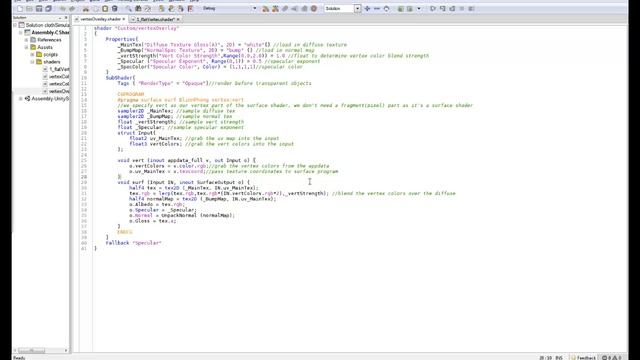Click the red E toolbar icon
Viewport: 640px width, 360px height.
(190, 9)
